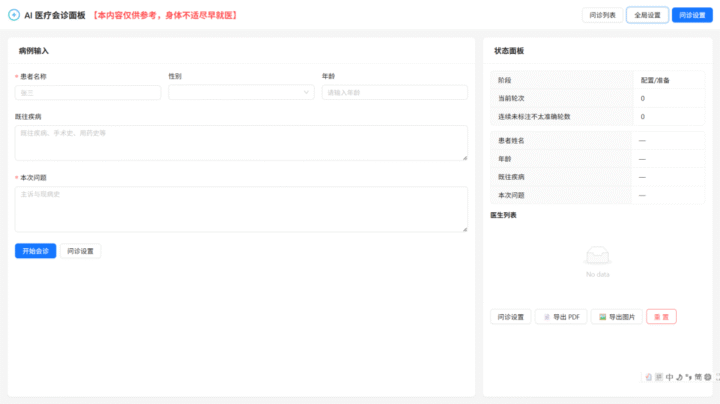
Task: Expand the 性别 dropdown
Action: (x=241, y=92)
